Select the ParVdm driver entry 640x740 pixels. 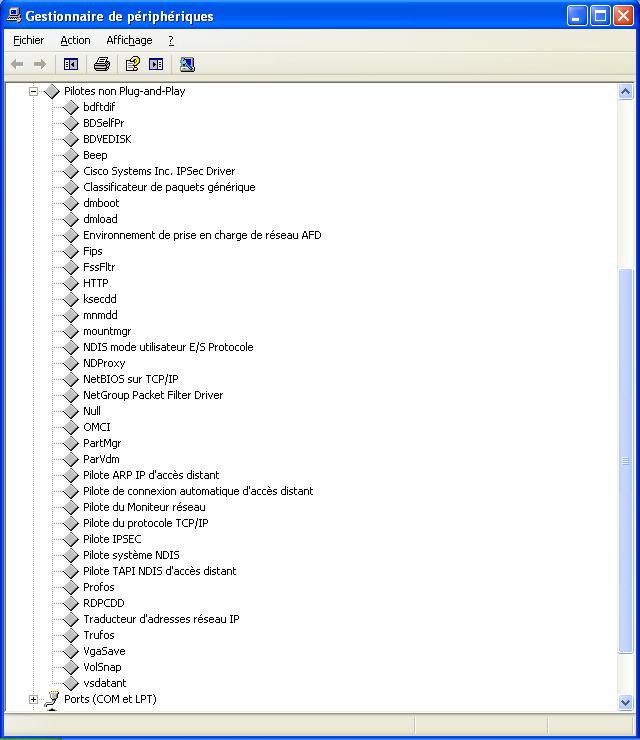click(101, 460)
